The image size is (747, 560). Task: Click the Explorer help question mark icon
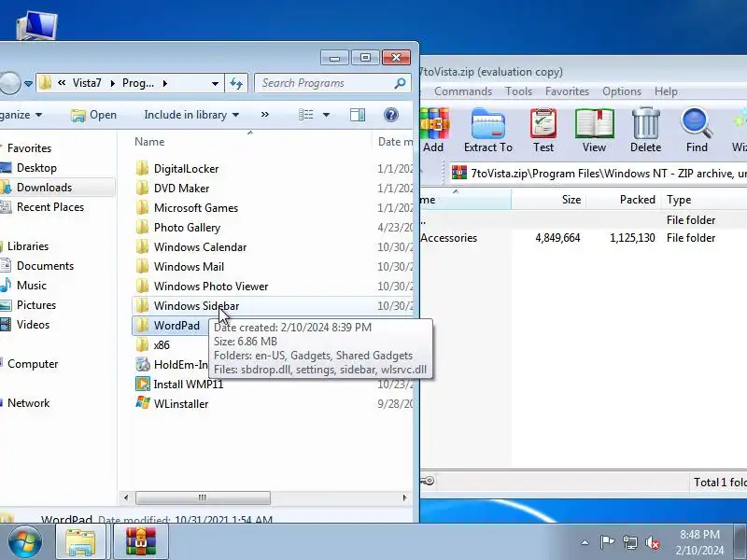390,115
